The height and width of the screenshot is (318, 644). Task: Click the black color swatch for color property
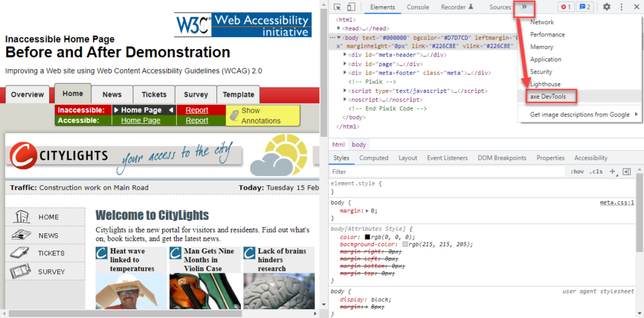coord(367,237)
